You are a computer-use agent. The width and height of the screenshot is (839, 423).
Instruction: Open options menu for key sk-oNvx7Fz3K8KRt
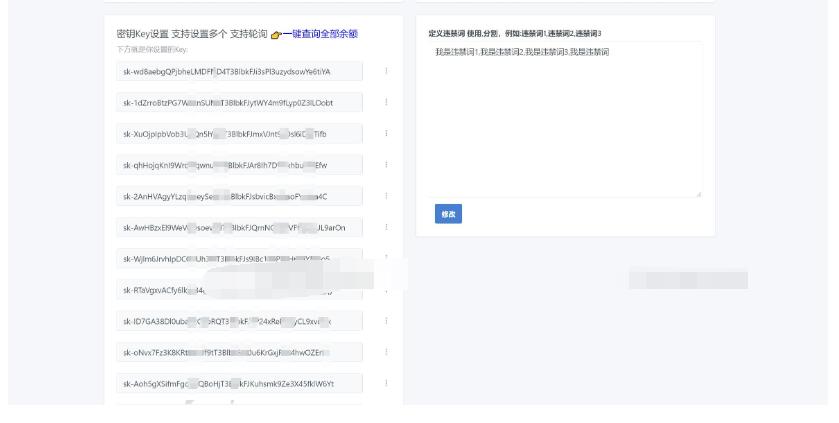[x=386, y=352]
